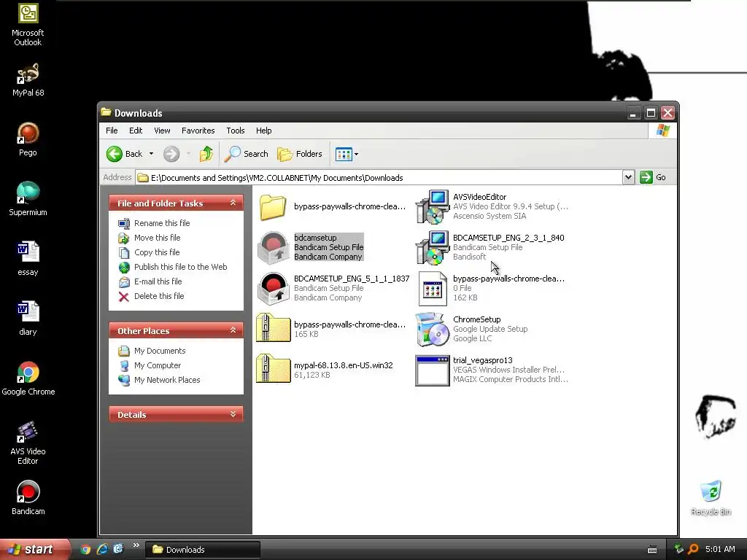
Task: Click Downloads taskbar window button
Action: [203, 550]
